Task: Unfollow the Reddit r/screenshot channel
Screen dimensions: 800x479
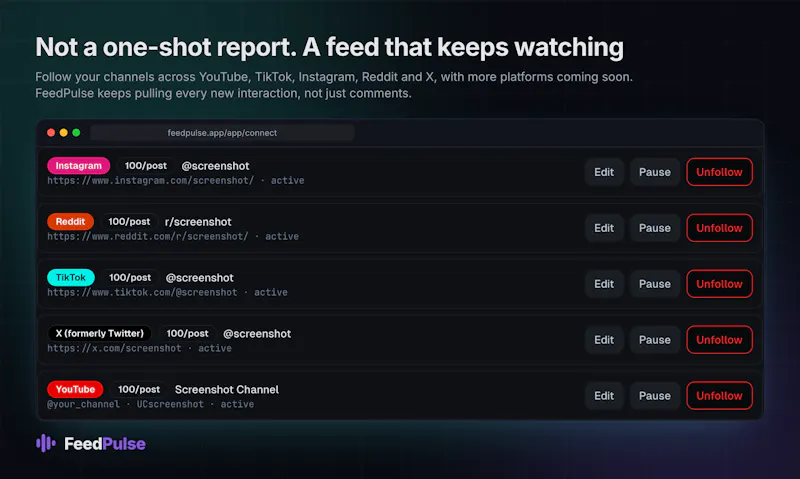Action: [x=719, y=228]
